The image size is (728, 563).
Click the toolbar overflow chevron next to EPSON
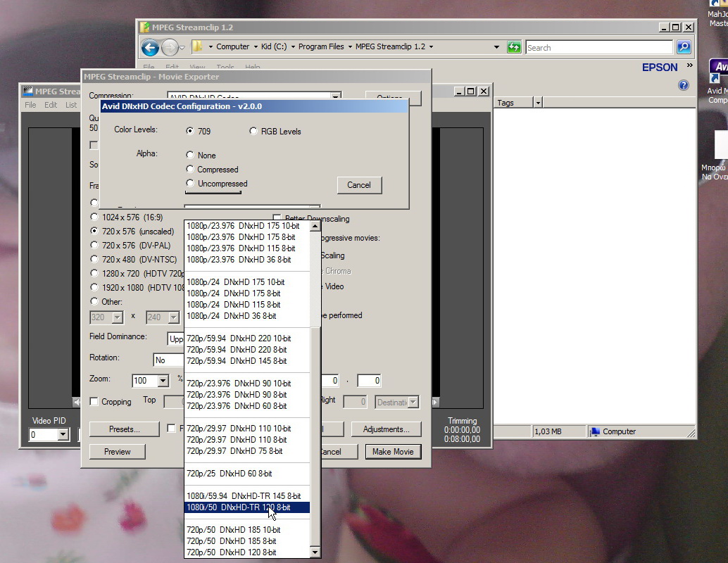click(690, 65)
